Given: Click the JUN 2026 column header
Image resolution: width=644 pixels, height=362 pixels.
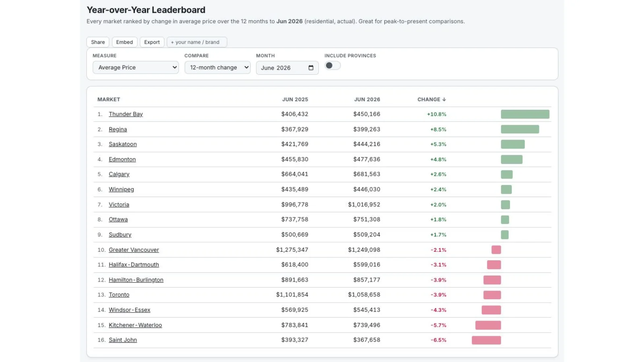Looking at the screenshot, I should pos(367,99).
